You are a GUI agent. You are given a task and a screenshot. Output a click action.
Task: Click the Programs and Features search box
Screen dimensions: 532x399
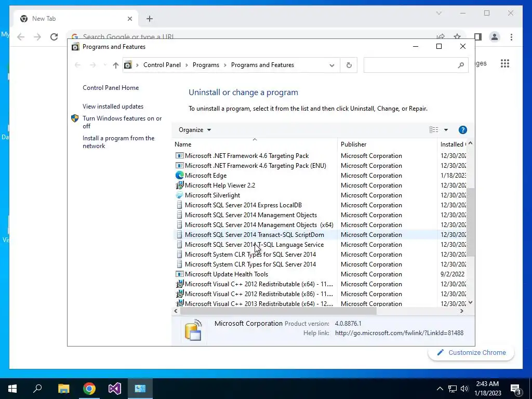416,65
